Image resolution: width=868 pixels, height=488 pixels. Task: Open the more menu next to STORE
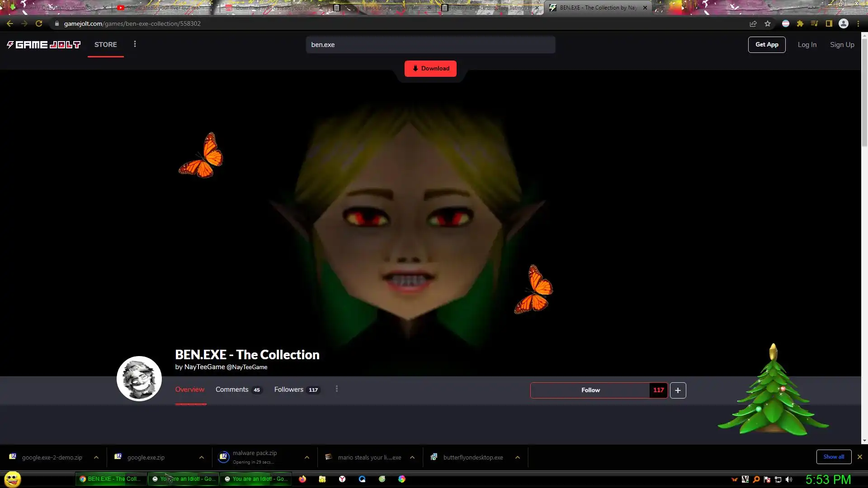point(135,44)
